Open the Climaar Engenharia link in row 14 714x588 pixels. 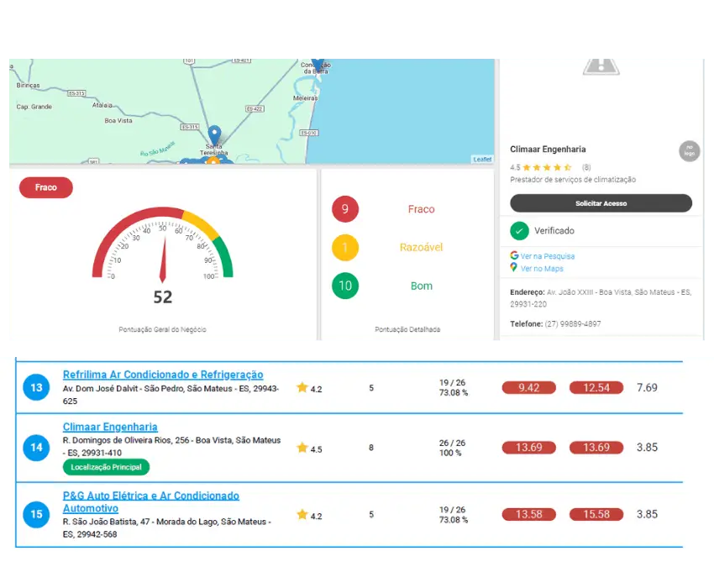[110, 427]
